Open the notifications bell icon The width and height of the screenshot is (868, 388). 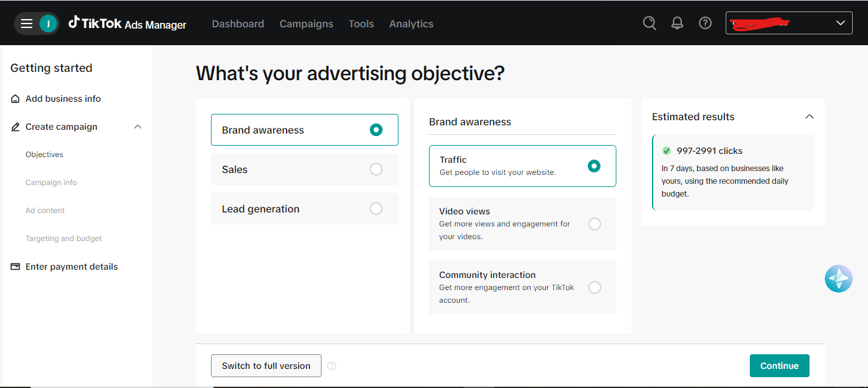(x=677, y=23)
